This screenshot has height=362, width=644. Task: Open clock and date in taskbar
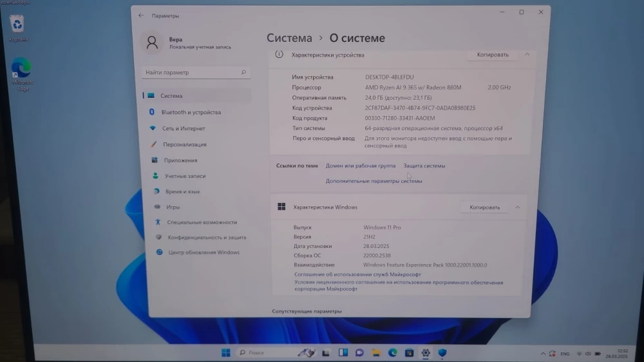coord(617,354)
